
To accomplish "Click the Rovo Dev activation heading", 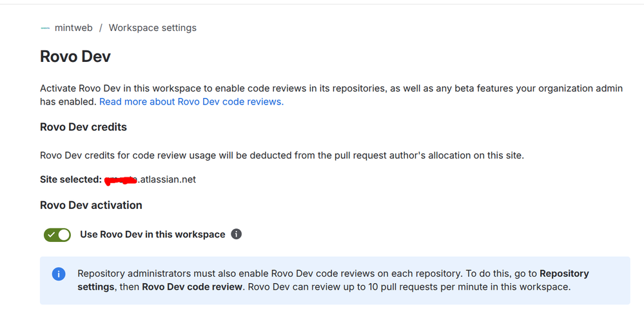I will [x=91, y=205].
